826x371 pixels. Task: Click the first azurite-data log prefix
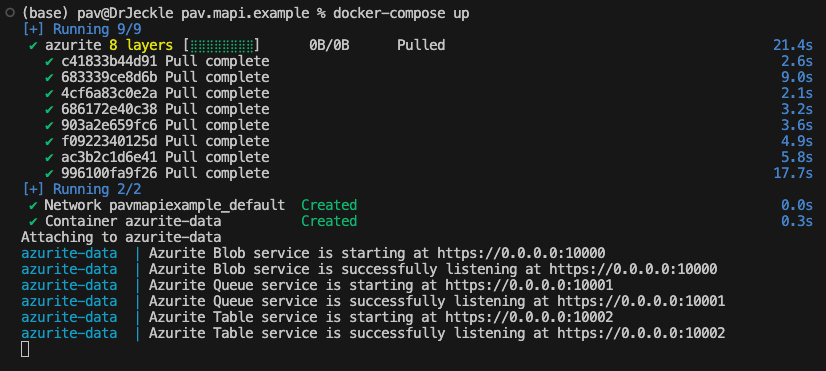[69, 253]
